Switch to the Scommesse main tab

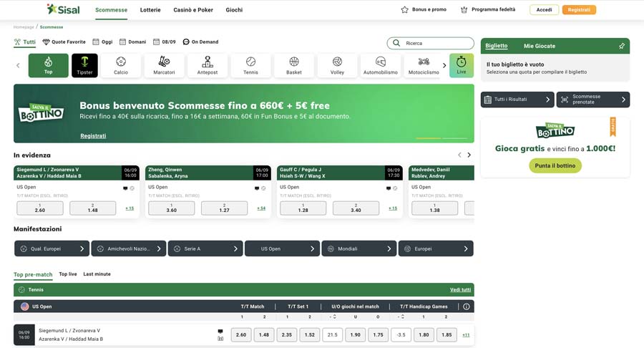112,10
